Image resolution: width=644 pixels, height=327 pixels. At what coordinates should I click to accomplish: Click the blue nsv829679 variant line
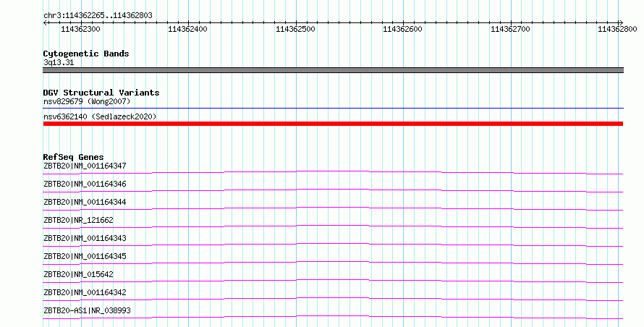pos(333,108)
